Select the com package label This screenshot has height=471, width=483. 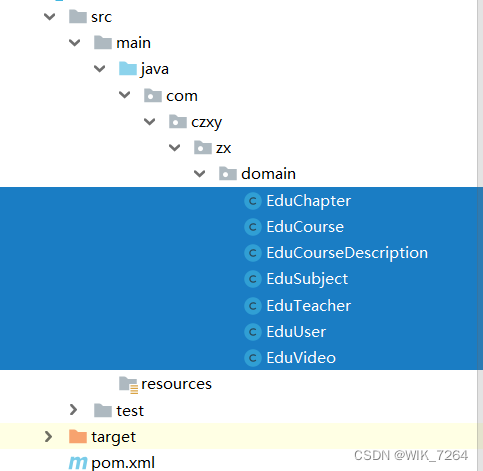tap(182, 96)
